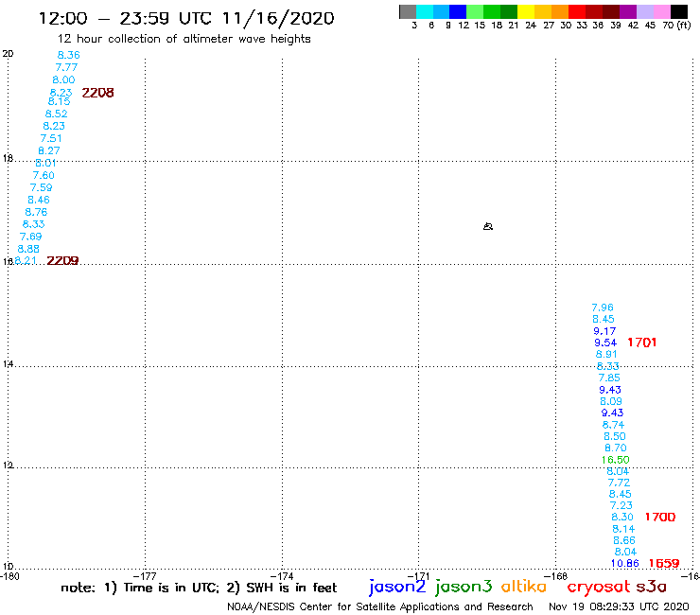Click the NOAA/NESDIS credit line
The width and height of the screenshot is (700, 615).
tap(380, 606)
